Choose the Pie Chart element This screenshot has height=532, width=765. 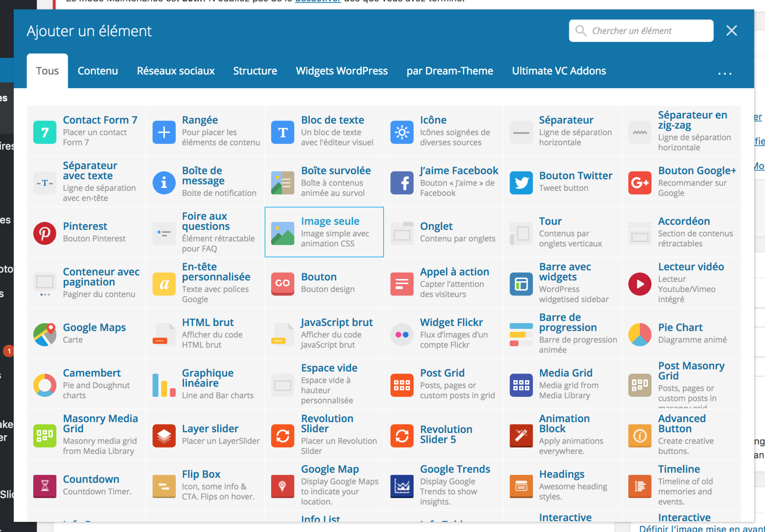tap(680, 327)
